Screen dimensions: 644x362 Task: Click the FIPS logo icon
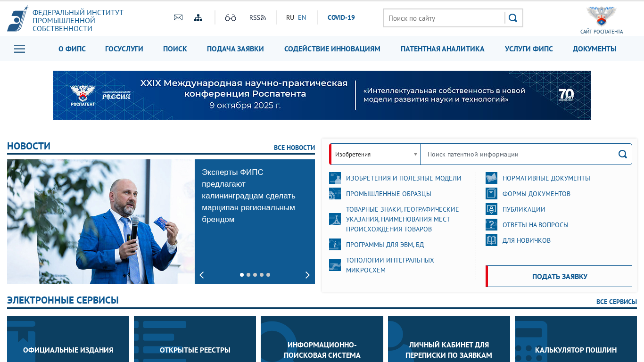pos(17,19)
